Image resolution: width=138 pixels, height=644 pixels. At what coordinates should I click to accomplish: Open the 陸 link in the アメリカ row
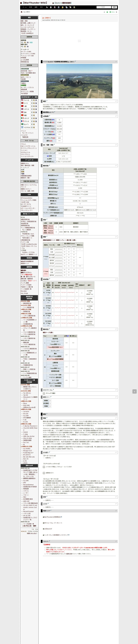pyautogui.click(x=34, y=100)
